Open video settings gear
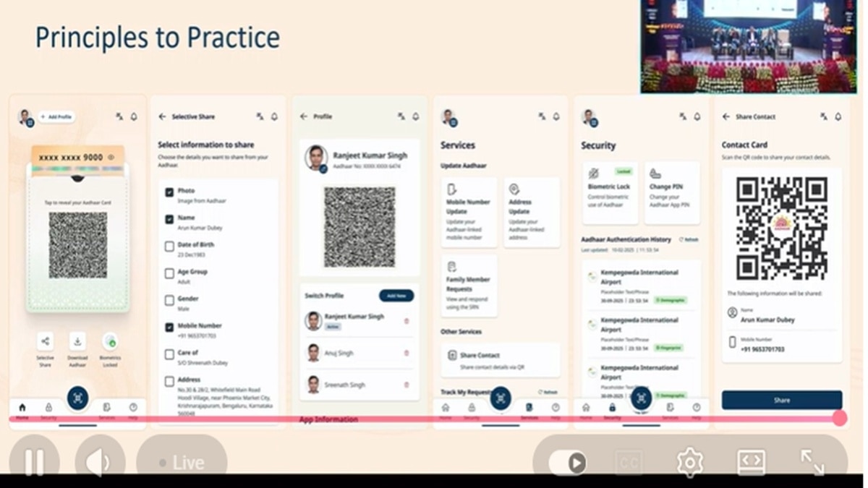 point(689,462)
